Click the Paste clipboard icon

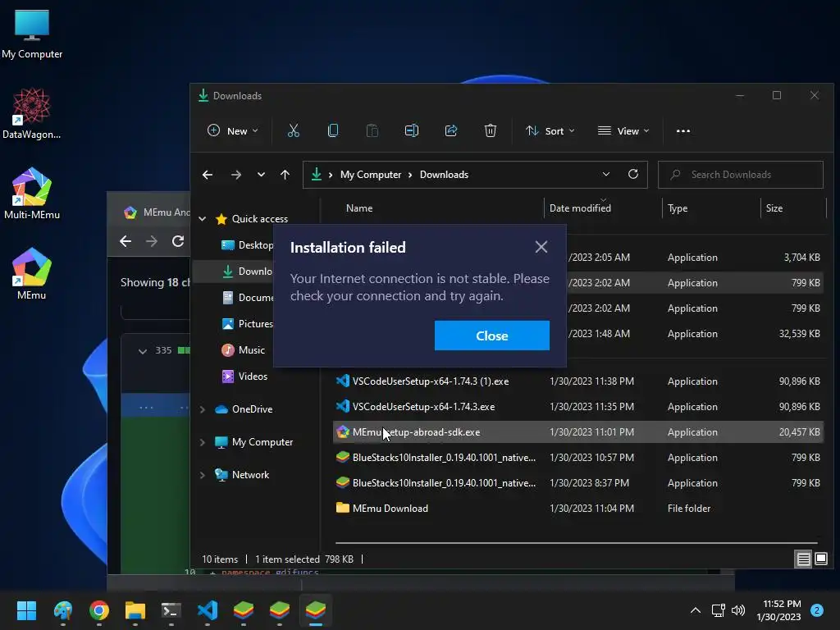tap(372, 130)
